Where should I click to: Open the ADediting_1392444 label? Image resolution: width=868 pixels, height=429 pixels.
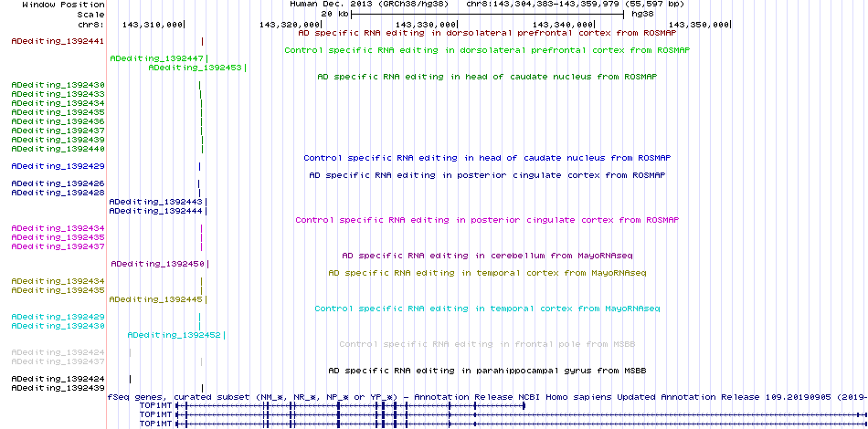click(156, 211)
